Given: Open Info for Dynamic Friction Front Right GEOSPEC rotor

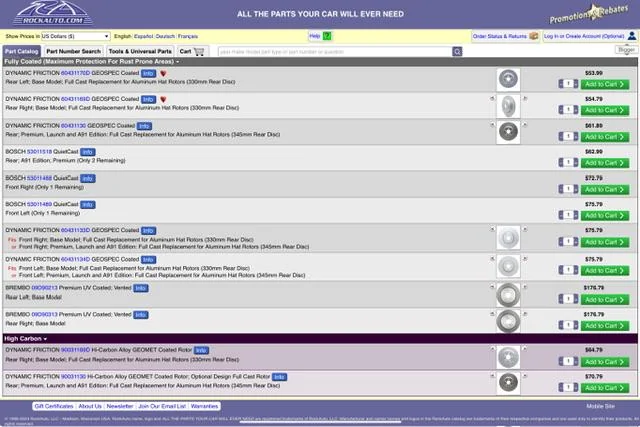Looking at the screenshot, I should 148,231.
